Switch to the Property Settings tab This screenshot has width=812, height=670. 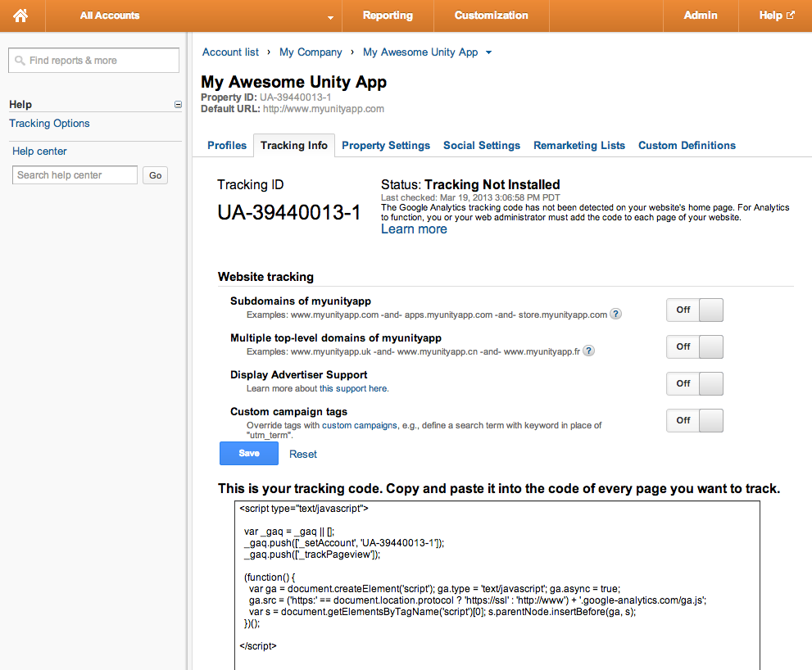386,146
